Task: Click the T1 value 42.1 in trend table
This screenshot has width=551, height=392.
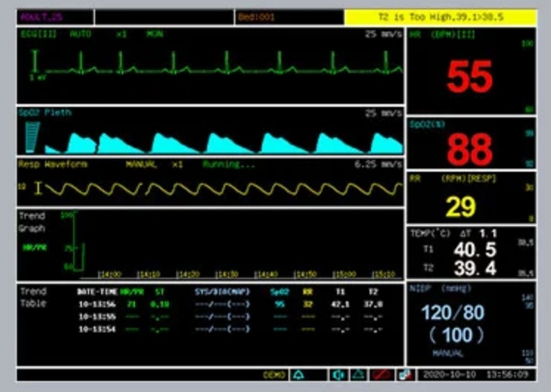Action: 341,304
